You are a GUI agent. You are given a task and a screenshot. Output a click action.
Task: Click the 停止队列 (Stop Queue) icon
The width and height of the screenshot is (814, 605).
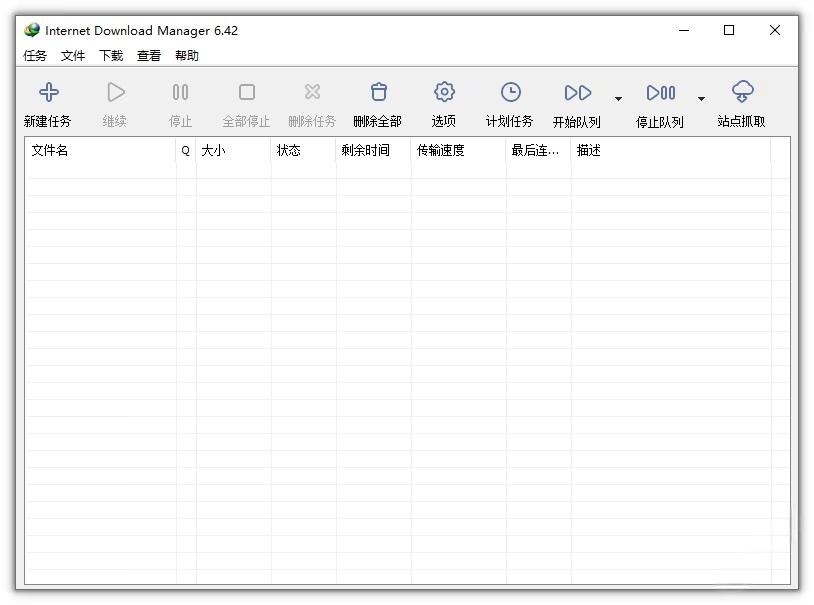click(x=661, y=91)
